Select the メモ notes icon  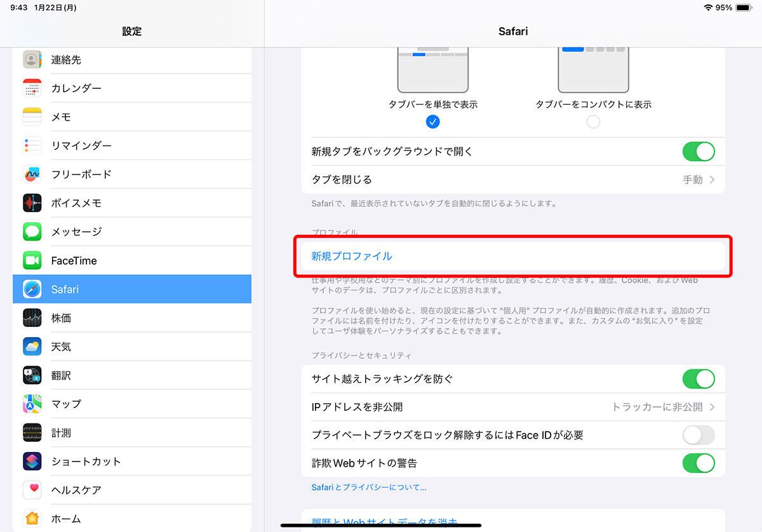32,117
